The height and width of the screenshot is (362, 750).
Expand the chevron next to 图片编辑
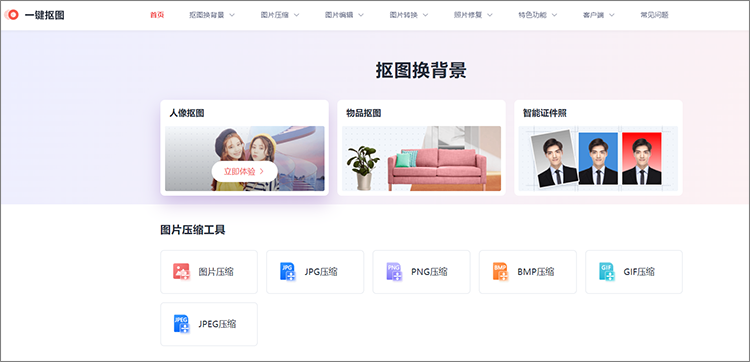tap(361, 15)
